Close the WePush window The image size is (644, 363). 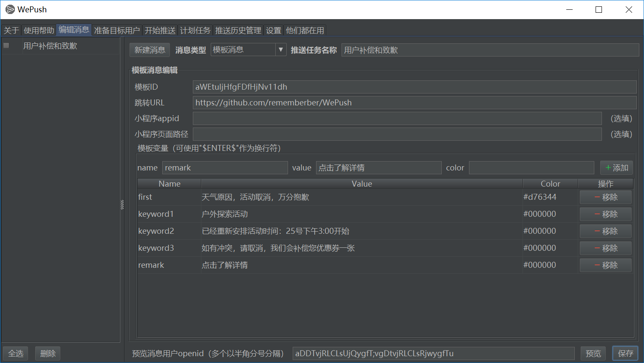point(629,9)
